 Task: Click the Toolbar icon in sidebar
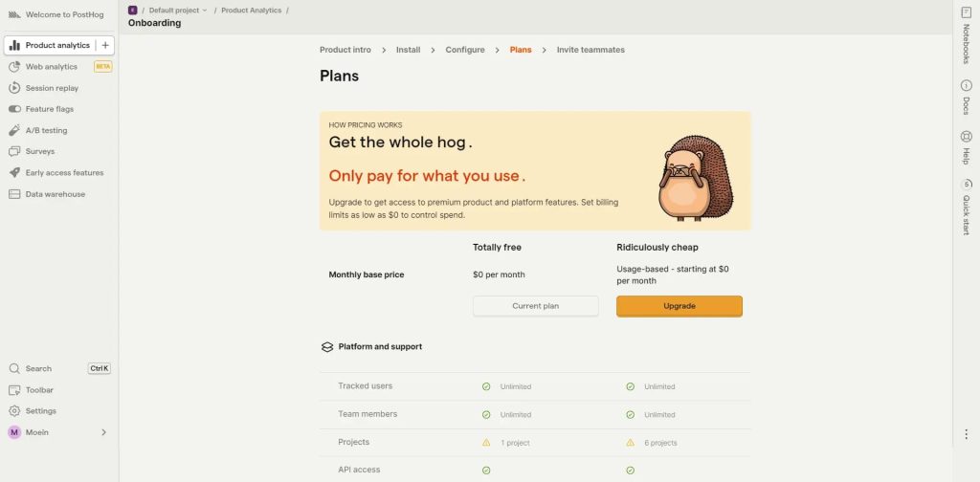(x=14, y=390)
